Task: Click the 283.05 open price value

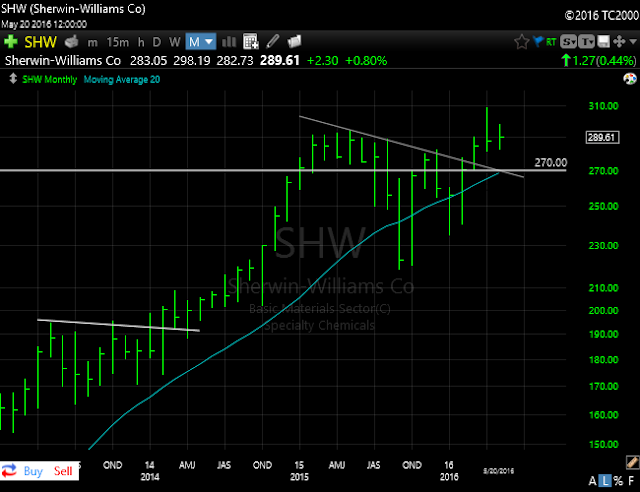Action: tap(149, 61)
